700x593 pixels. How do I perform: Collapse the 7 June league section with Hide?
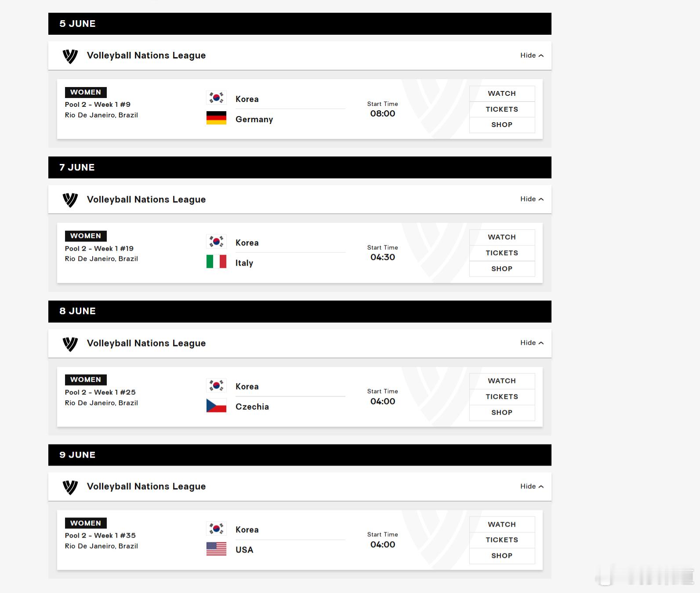pyautogui.click(x=532, y=199)
